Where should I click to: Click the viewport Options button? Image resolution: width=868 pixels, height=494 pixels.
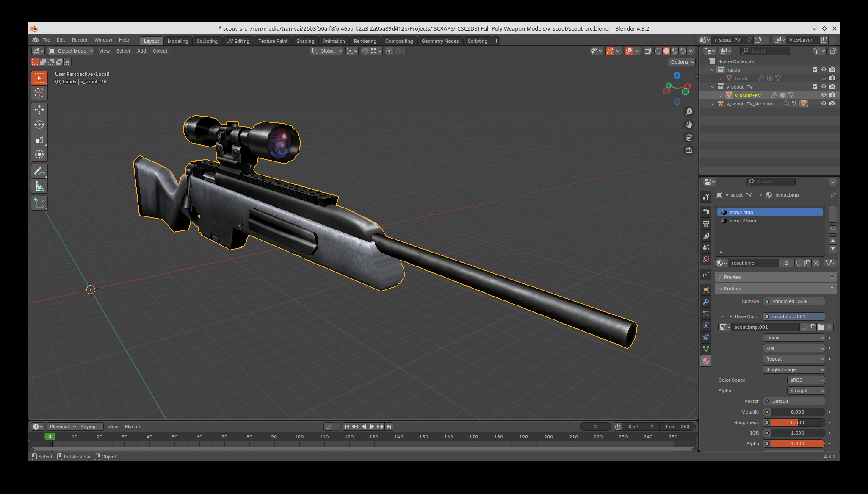(683, 62)
